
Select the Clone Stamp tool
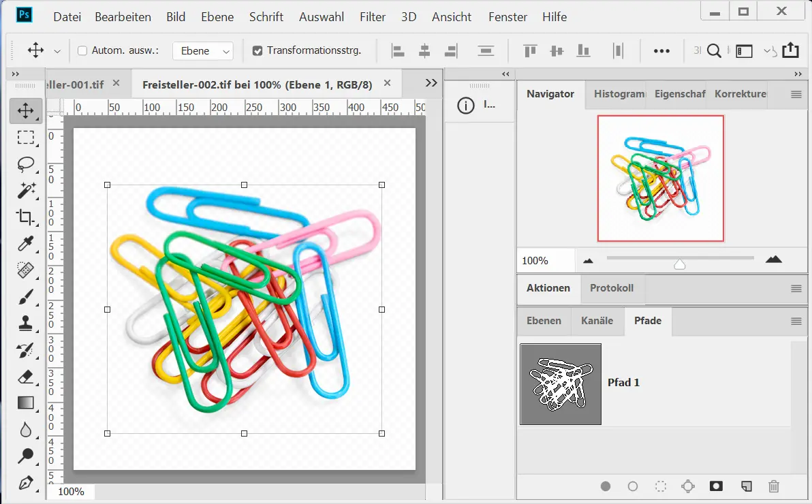(x=26, y=323)
